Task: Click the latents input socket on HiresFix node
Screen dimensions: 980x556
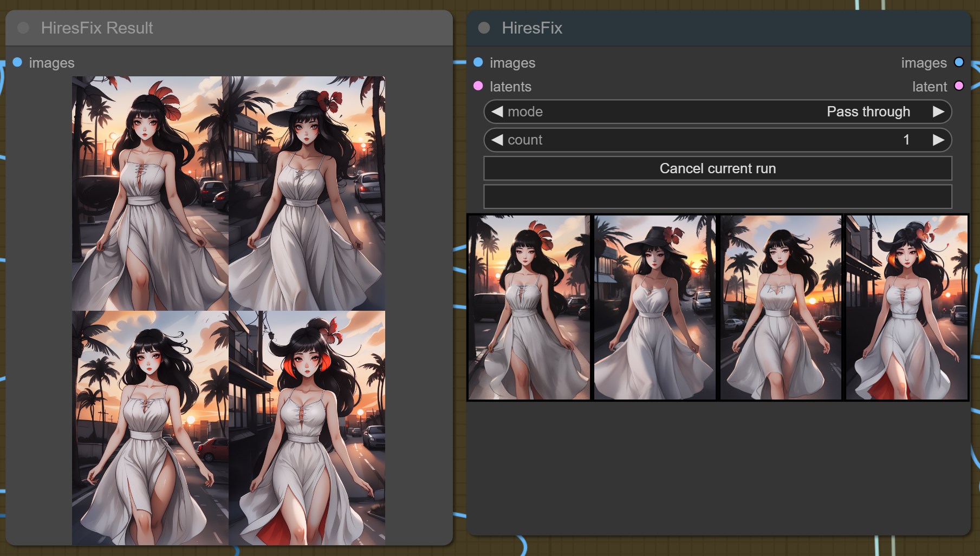Action: [x=478, y=86]
